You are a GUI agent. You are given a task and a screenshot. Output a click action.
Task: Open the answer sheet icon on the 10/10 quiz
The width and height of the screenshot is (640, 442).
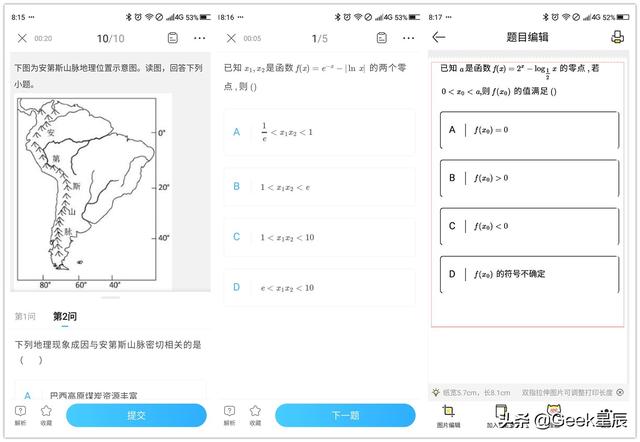[173, 38]
